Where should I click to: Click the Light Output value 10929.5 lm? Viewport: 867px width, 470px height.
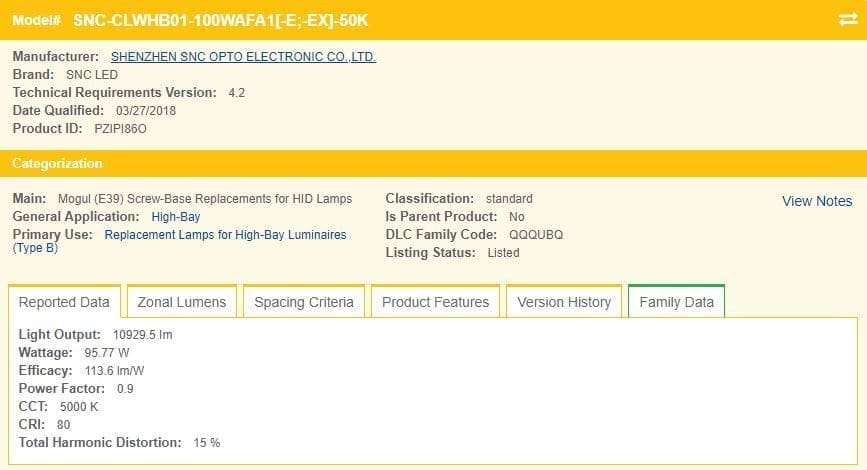click(x=143, y=335)
